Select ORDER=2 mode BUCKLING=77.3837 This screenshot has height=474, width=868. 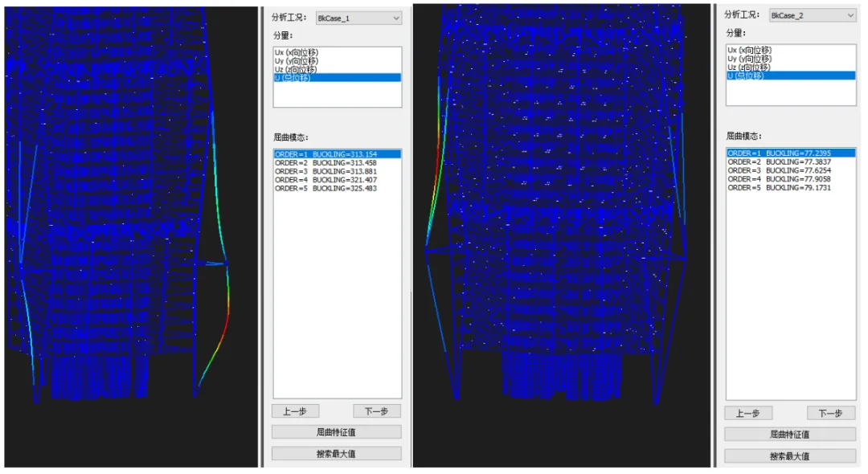click(779, 161)
